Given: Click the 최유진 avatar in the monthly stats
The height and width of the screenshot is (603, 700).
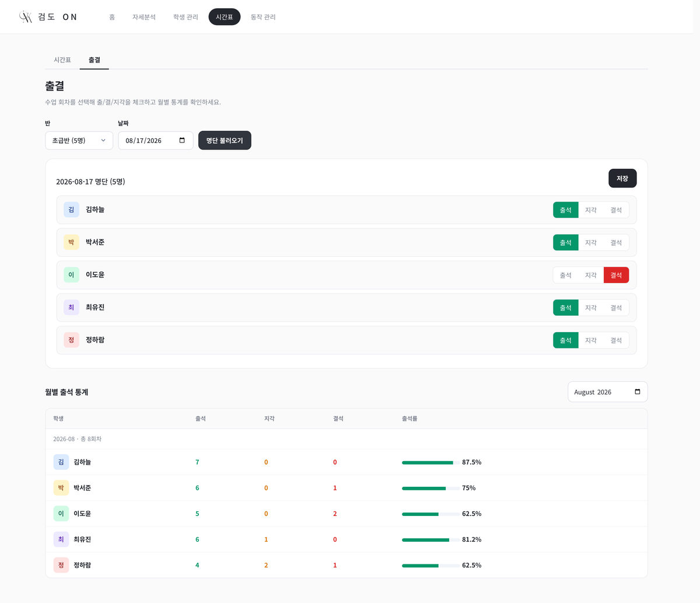Looking at the screenshot, I should click(x=61, y=539).
